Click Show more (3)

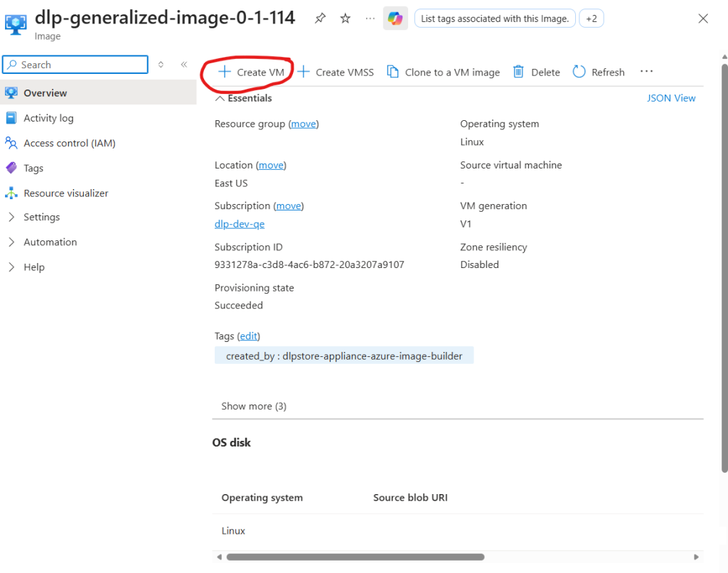[x=254, y=407]
